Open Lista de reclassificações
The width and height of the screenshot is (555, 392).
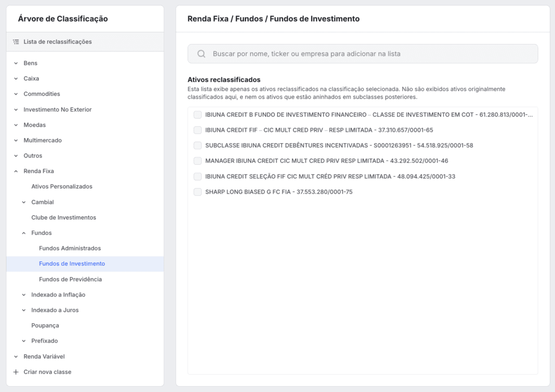coord(57,42)
